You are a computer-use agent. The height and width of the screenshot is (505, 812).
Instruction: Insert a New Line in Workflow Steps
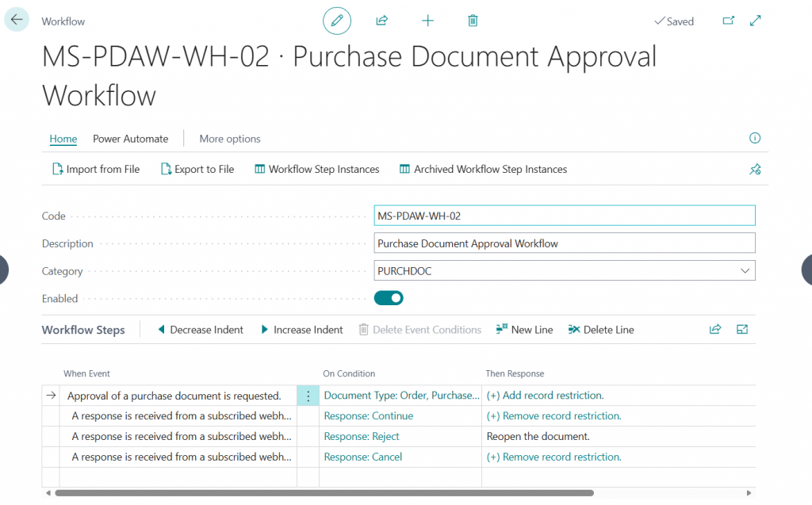524,329
